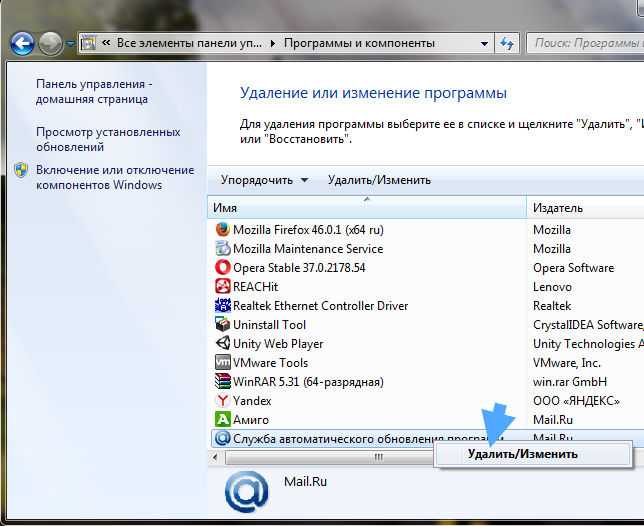
Task: Select the Yandex program entry
Action: pos(252,401)
